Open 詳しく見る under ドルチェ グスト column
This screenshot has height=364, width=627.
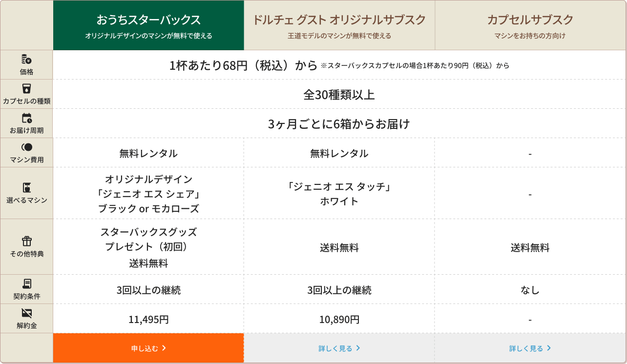coord(339,348)
